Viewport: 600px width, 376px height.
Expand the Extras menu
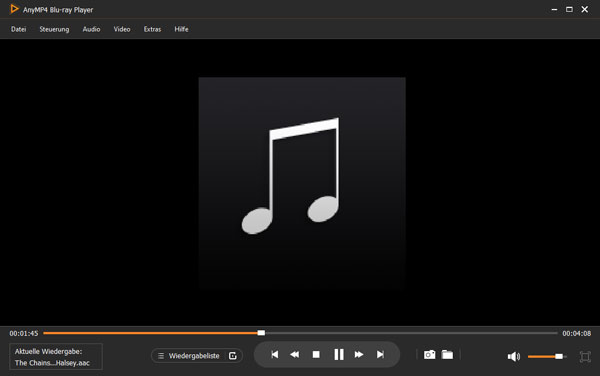coord(152,29)
